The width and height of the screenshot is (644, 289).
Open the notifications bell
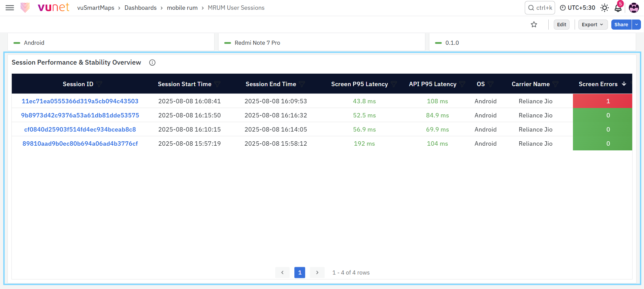point(618,7)
